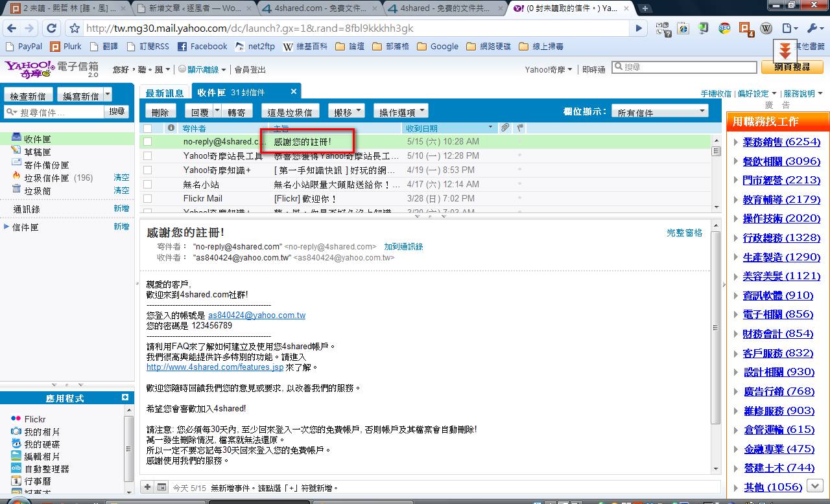Viewport: 830px width, 504px height.
Task: Open the 操作選項 actions dropdown
Action: point(400,111)
